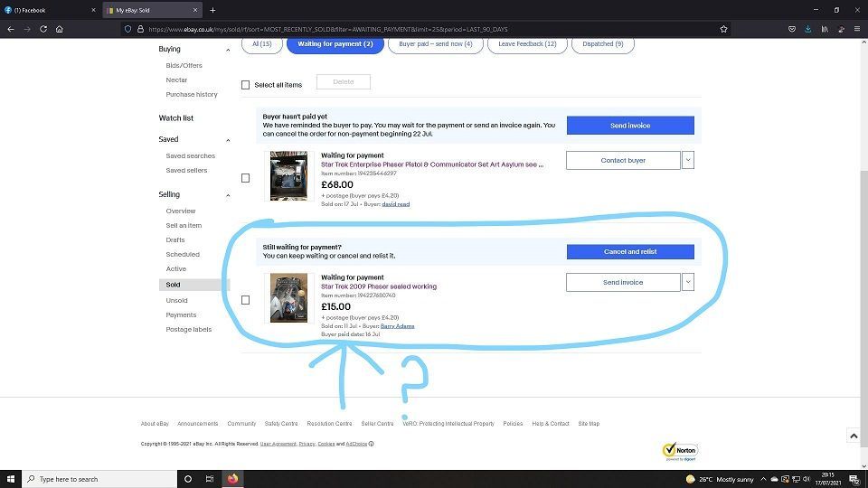Open buyer david read profile link
Viewport: 868px width, 488px height.
396,204
